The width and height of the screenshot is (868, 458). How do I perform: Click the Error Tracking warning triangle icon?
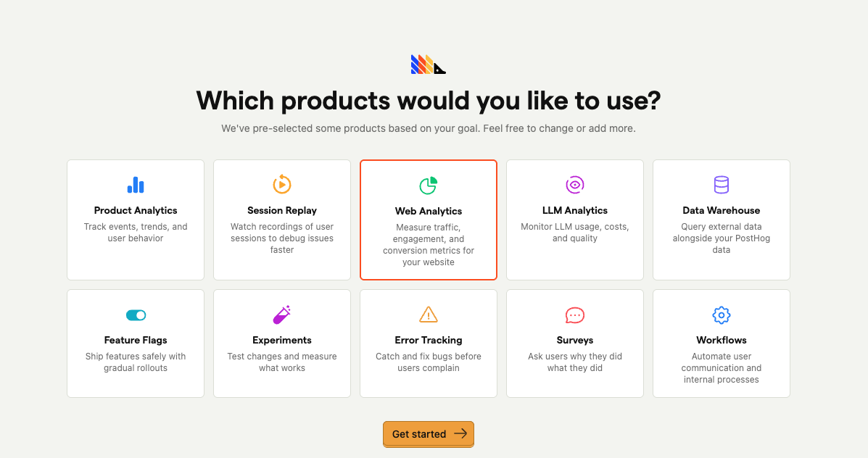[429, 315]
